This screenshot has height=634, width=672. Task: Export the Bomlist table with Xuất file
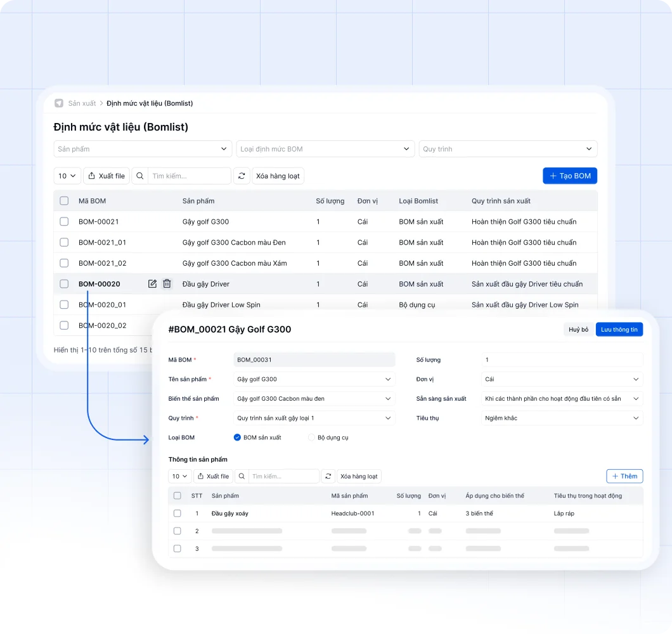point(107,176)
